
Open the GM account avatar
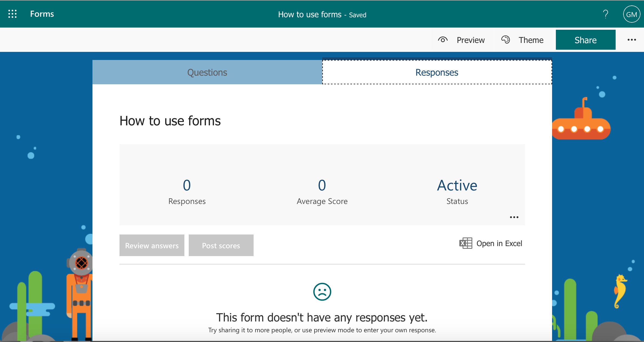click(631, 14)
